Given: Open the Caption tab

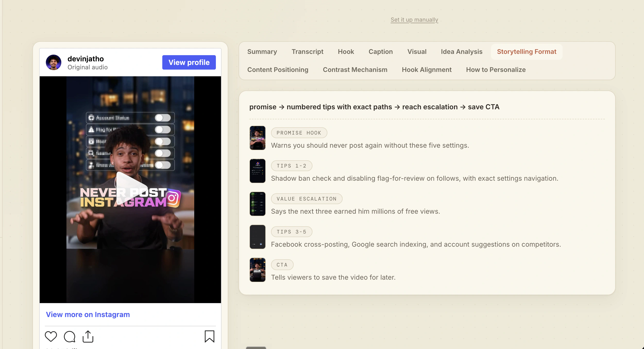Looking at the screenshot, I should [x=380, y=52].
